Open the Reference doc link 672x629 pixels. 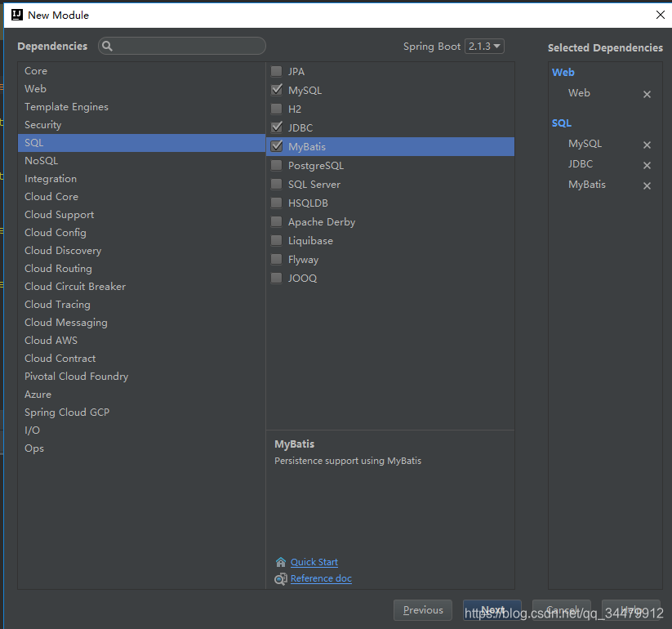pyautogui.click(x=321, y=579)
